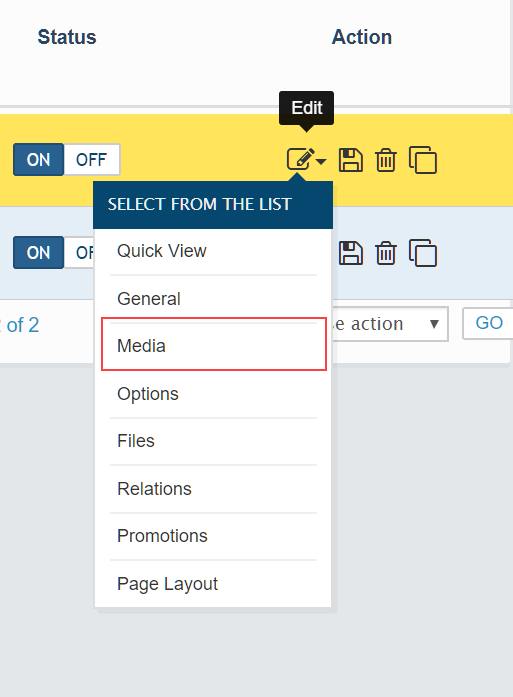This screenshot has width=513, height=697.
Task: Delete using trash icon in yellow row
Action: click(x=385, y=160)
